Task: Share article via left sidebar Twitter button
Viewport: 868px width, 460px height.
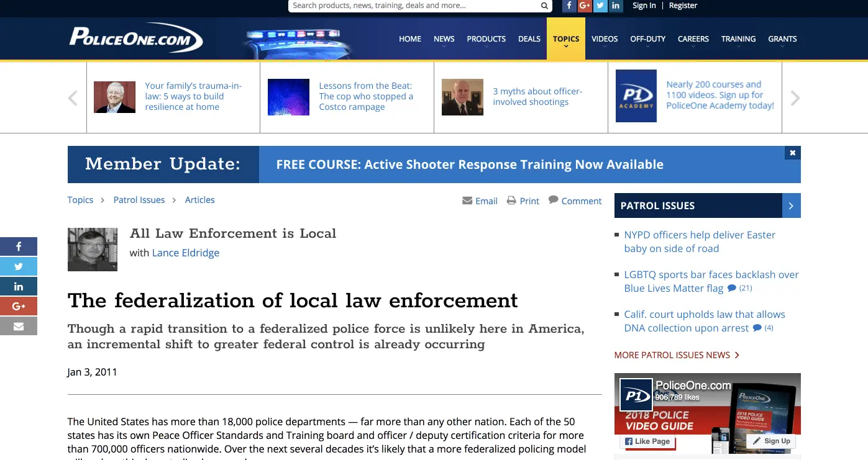Action: click(19, 266)
